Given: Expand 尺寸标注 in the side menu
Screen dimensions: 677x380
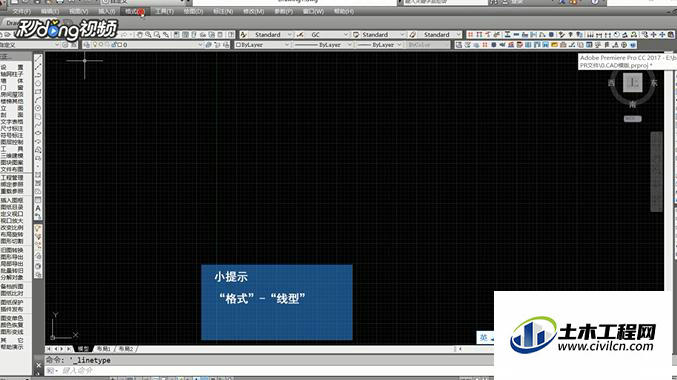Looking at the screenshot, I should 12,129.
